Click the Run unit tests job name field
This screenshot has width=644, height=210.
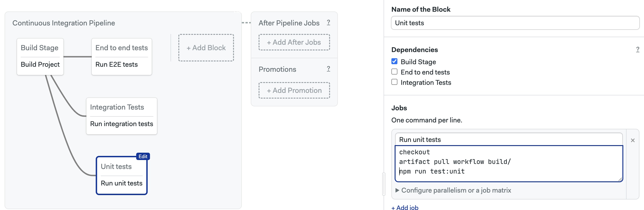(x=508, y=139)
